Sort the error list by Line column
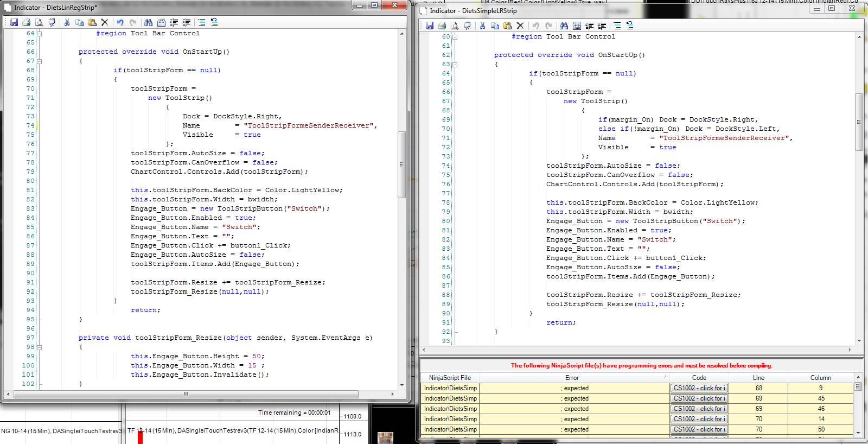868x444 pixels. click(x=758, y=377)
